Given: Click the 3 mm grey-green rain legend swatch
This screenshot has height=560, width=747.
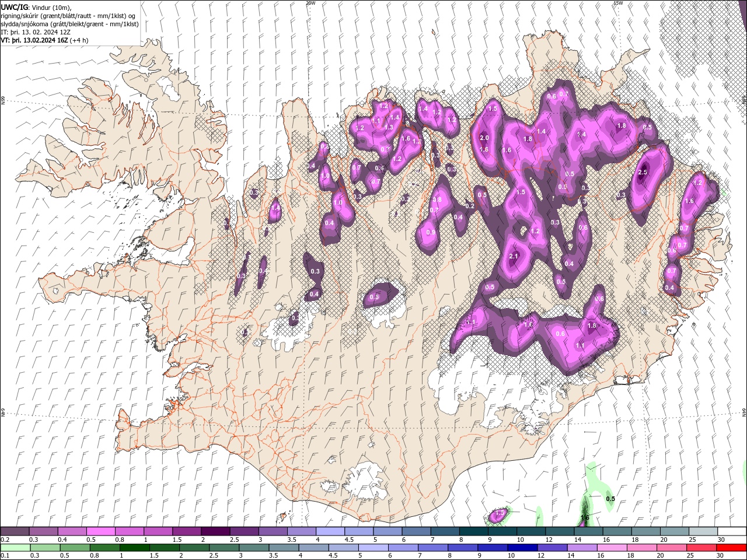Looking at the screenshot, I should [x=254, y=548].
